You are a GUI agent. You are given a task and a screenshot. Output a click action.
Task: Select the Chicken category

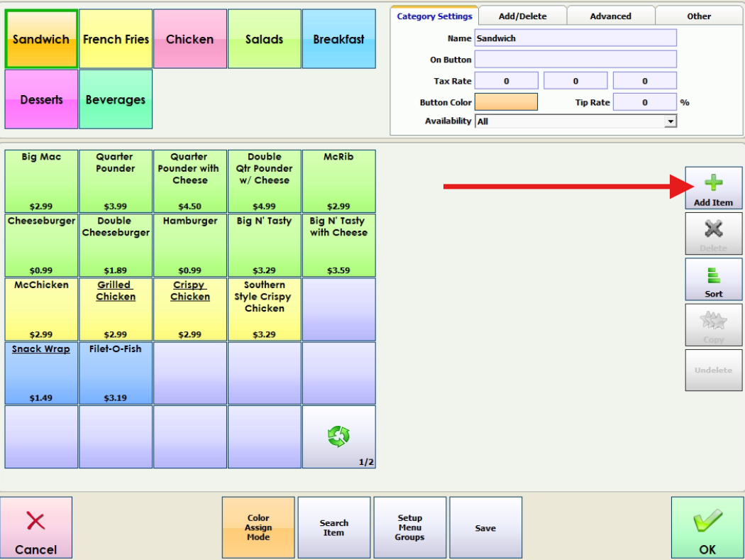[x=190, y=39]
